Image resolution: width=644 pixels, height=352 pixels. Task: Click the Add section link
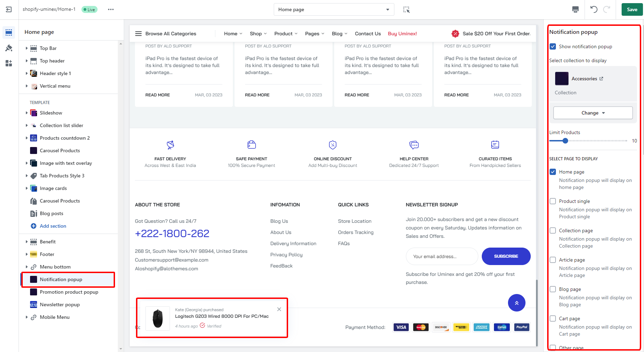coord(53,226)
